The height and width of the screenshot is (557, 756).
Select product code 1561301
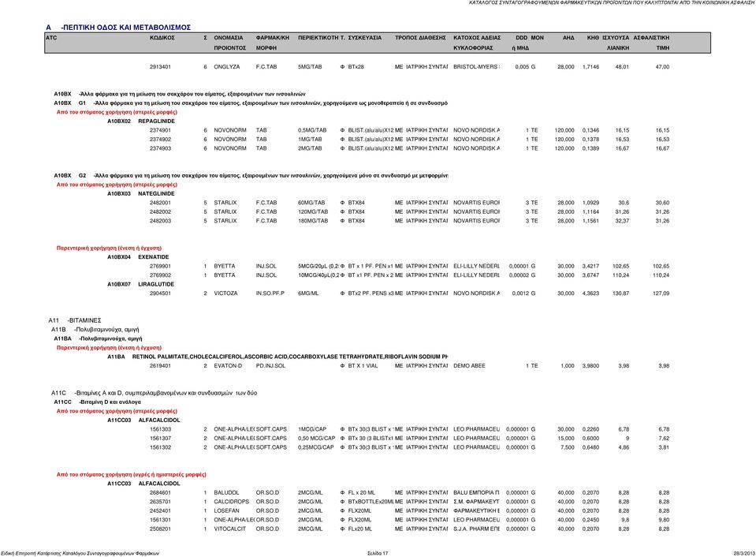click(160, 520)
